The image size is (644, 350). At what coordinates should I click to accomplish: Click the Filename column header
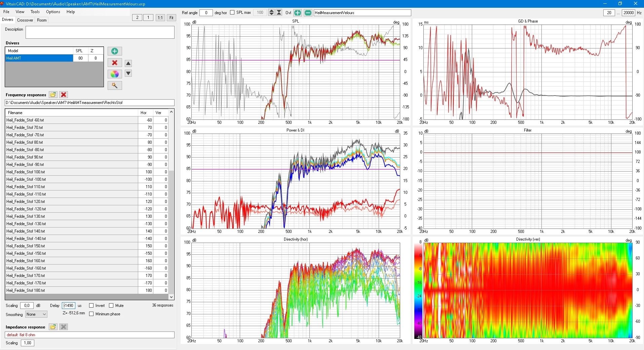click(x=72, y=113)
